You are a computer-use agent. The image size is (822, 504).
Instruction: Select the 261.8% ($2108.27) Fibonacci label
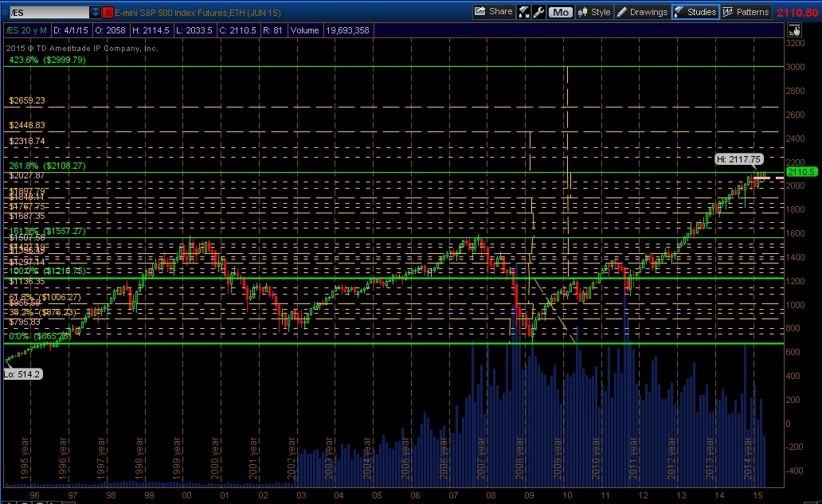tap(47, 166)
